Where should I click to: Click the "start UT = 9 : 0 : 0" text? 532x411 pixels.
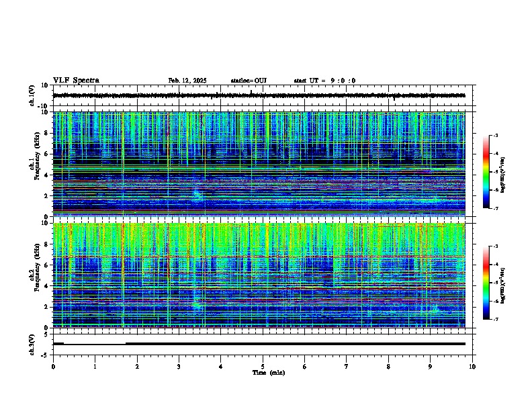tap(324, 81)
